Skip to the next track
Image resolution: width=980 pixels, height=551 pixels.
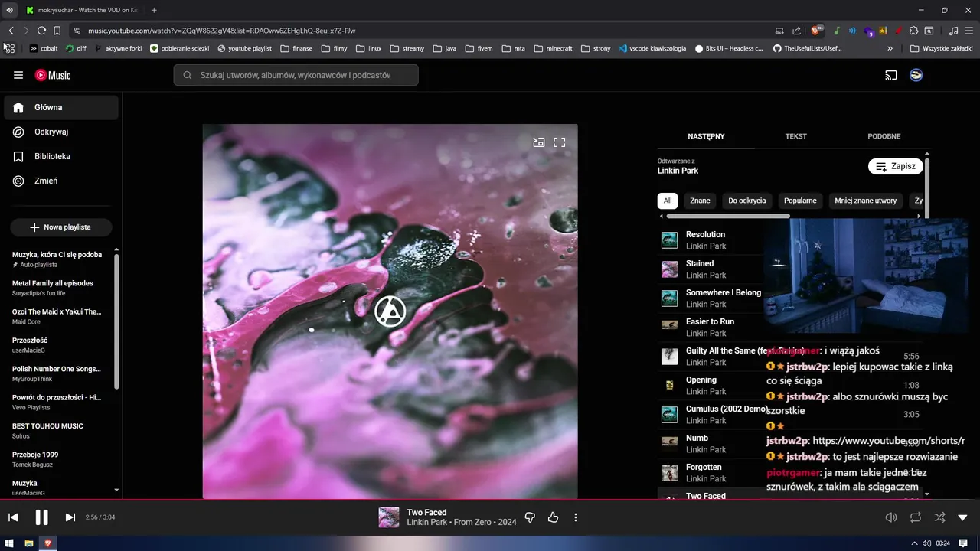[70, 518]
